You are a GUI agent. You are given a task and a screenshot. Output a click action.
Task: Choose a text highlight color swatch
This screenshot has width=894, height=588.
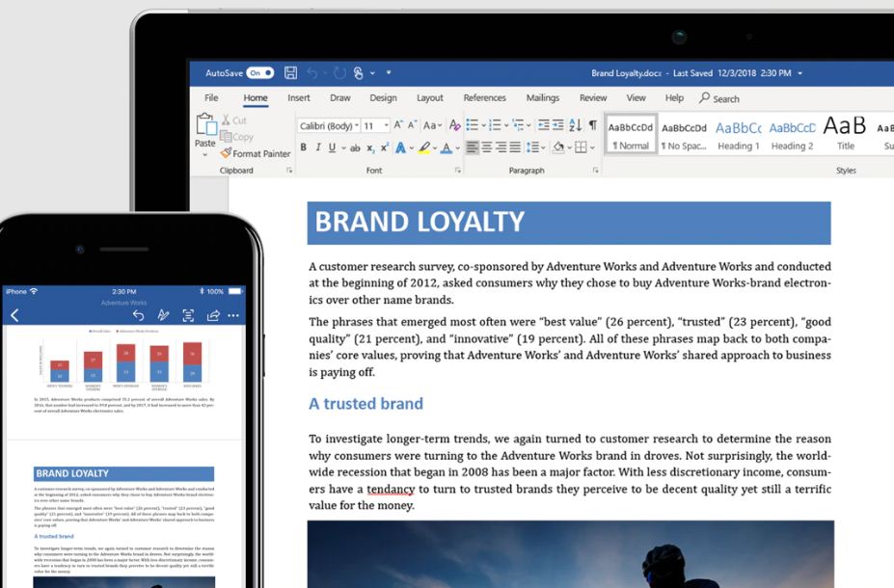[435, 147]
